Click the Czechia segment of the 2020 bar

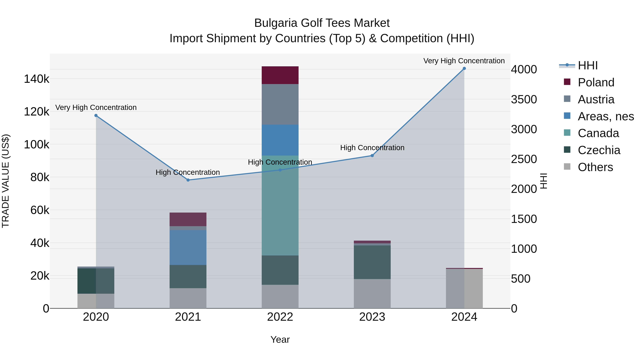coord(96,281)
